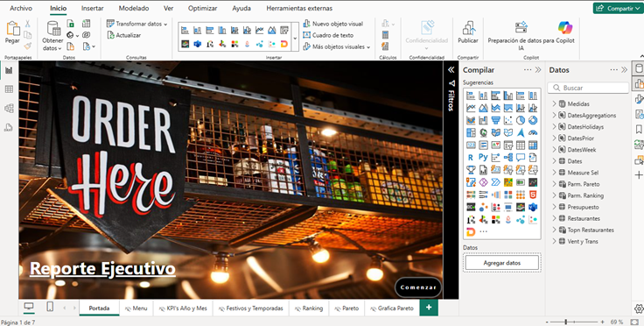This screenshot has width=644, height=326.
Task: Go to the KPI's Año y Mes page
Action: [x=183, y=308]
